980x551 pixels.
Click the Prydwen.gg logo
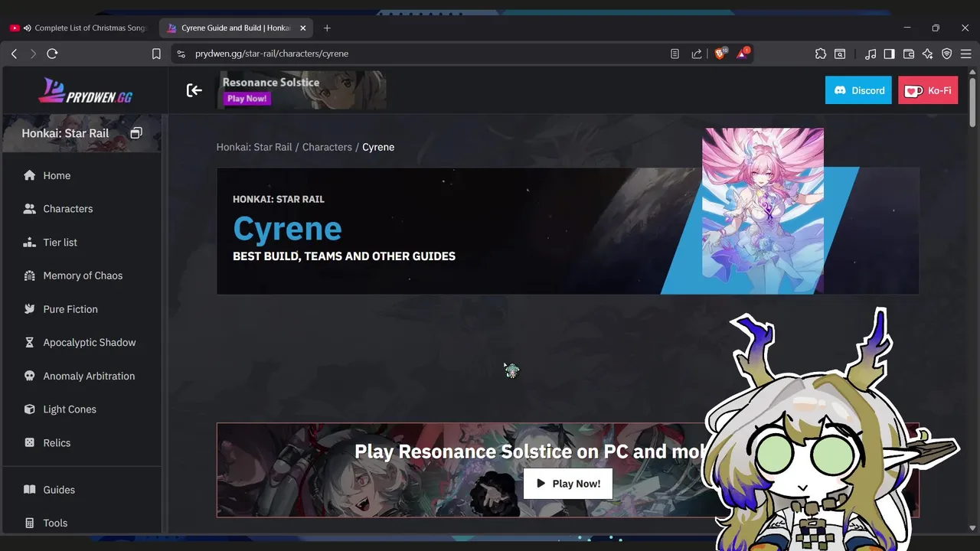pyautogui.click(x=85, y=90)
